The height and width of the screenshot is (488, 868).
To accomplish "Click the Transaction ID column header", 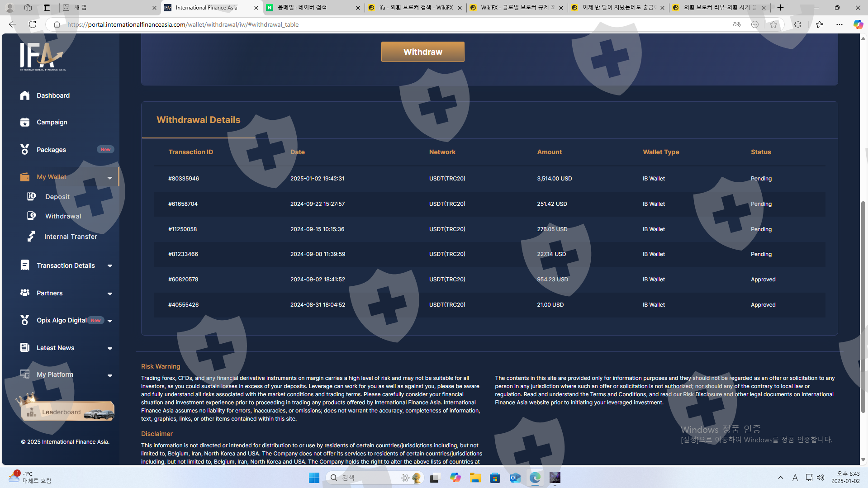I will pos(190,152).
